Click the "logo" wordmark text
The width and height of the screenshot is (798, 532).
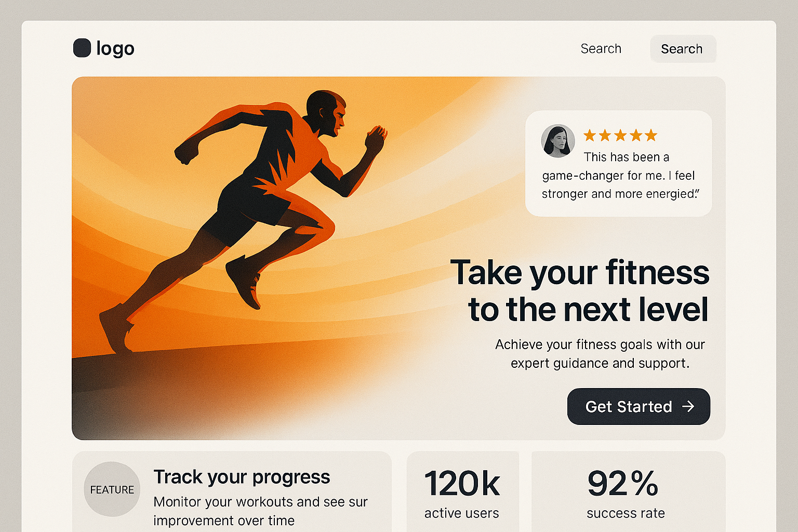coord(115,48)
